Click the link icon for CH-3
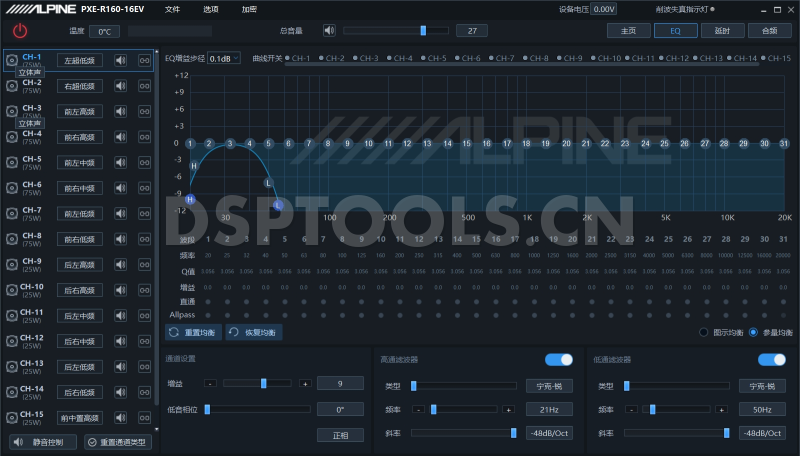Screen dimensions: 800x456 (x=144, y=112)
